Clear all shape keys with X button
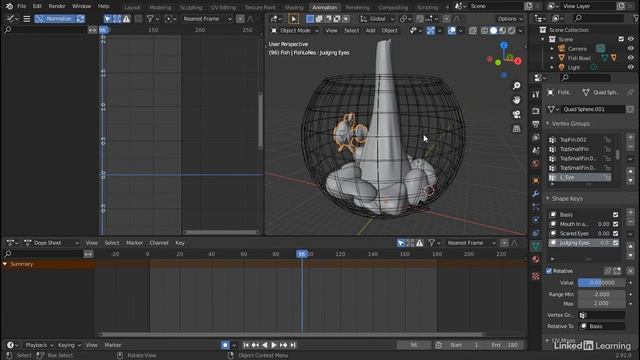The width and height of the screenshot is (640, 360). [x=631, y=271]
